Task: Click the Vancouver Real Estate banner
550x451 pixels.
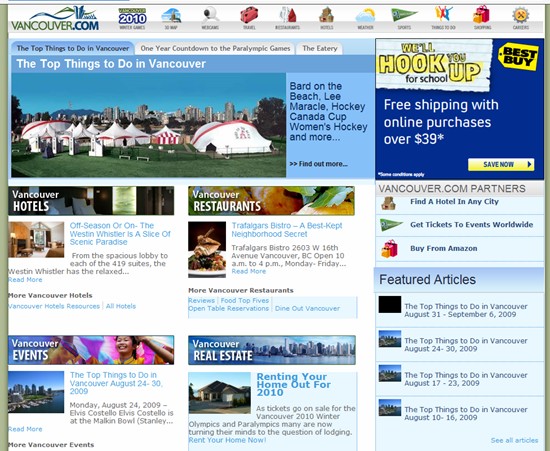Action: (x=272, y=350)
